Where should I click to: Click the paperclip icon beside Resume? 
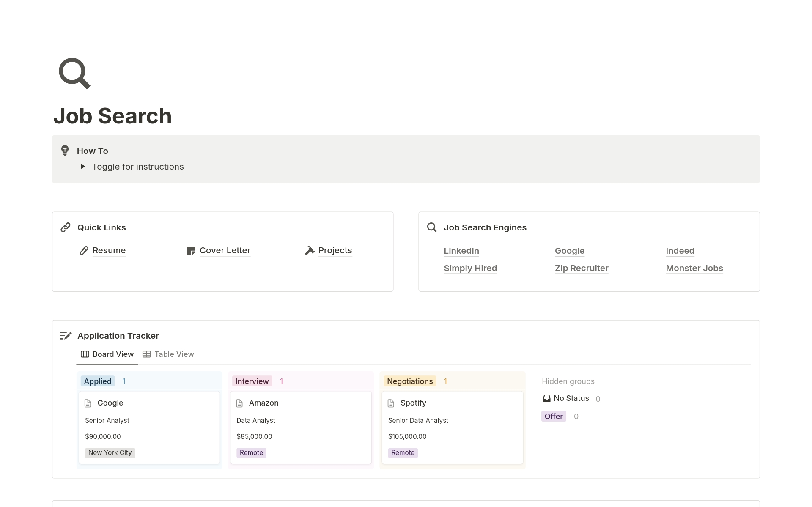click(x=83, y=250)
